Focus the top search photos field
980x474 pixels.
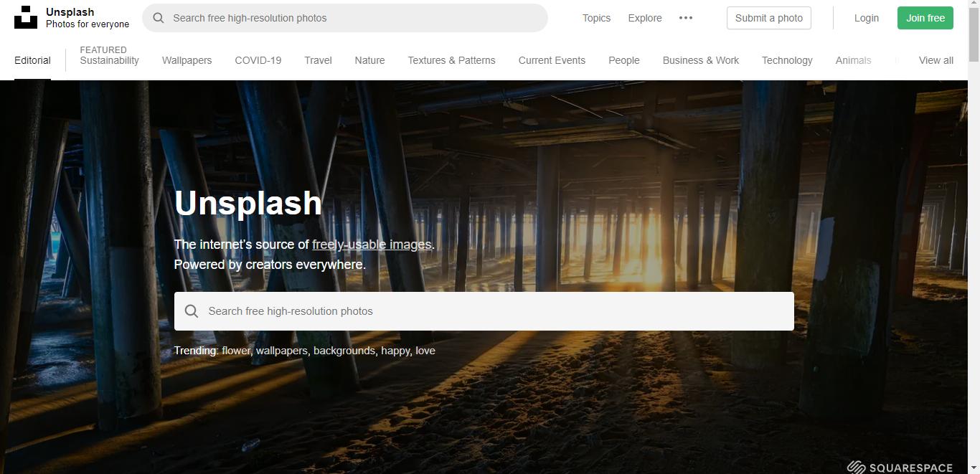tap(345, 18)
